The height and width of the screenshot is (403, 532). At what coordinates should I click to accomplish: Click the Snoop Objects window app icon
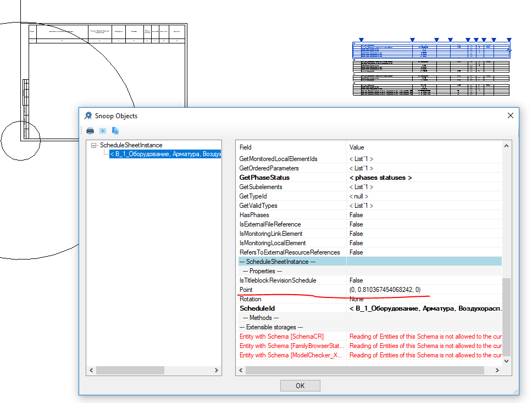(x=88, y=116)
